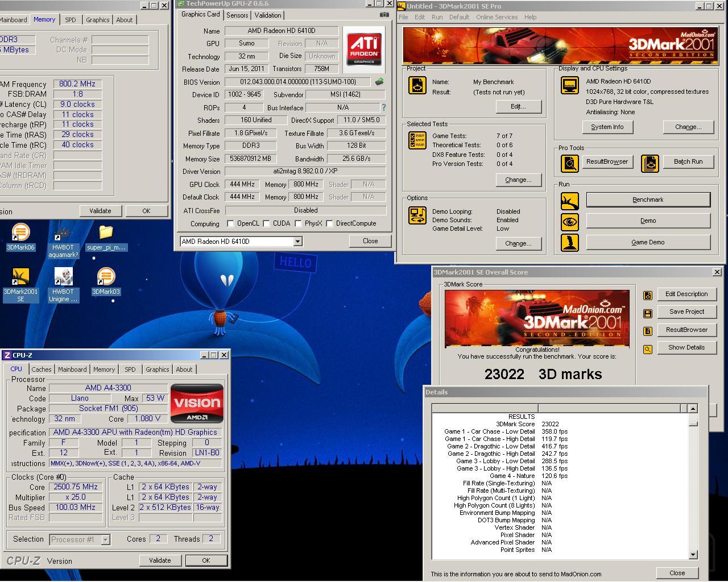The height and width of the screenshot is (582, 728).
Task: Open the Default menu in 3DMark2001
Action: point(459,17)
